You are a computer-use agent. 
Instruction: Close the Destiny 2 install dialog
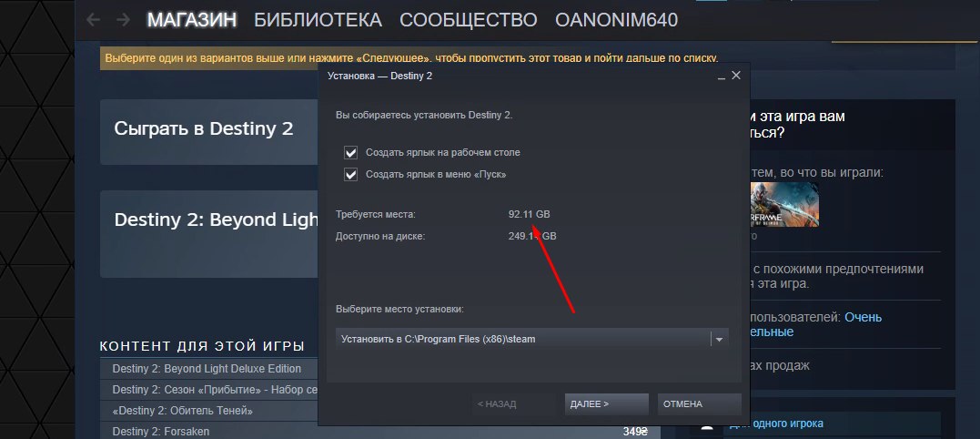[x=735, y=75]
